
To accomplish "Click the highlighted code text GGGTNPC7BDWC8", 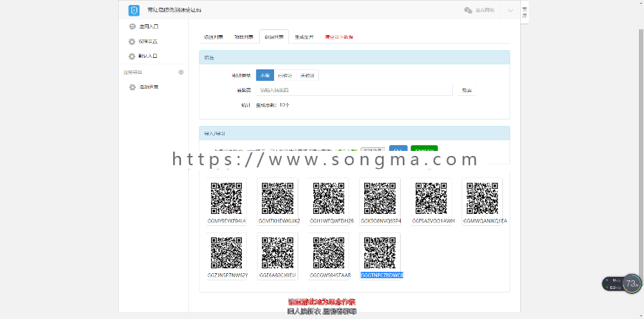I will 382,275.
